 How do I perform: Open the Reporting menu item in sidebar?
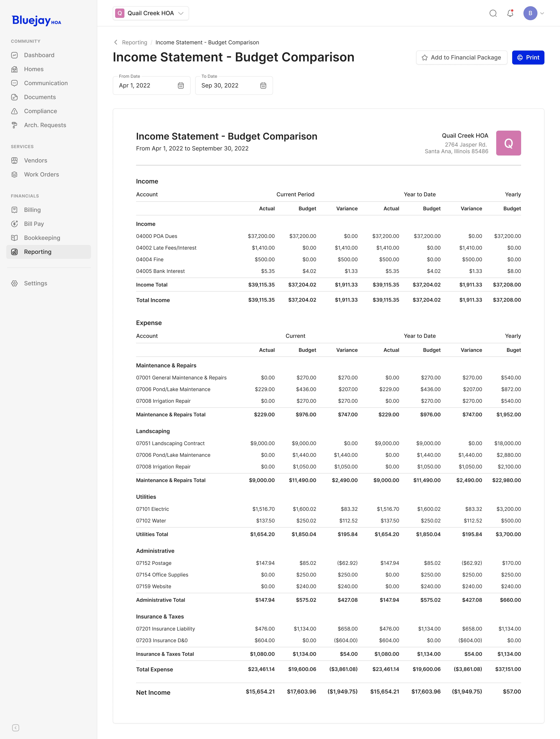pyautogui.click(x=49, y=252)
